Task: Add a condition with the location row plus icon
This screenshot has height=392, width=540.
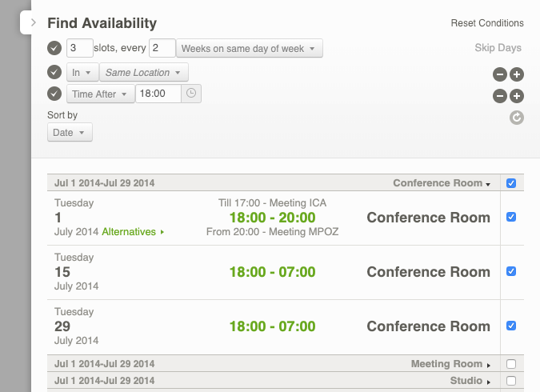Action: [517, 74]
